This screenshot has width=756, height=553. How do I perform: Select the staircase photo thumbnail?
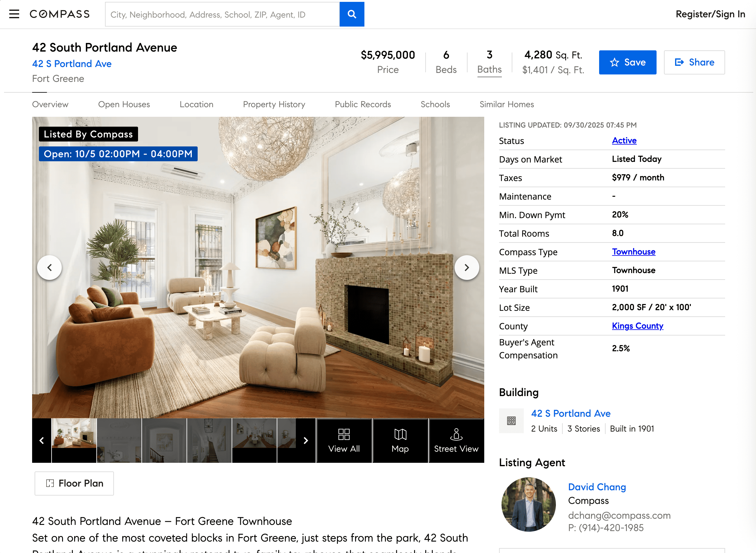208,440
